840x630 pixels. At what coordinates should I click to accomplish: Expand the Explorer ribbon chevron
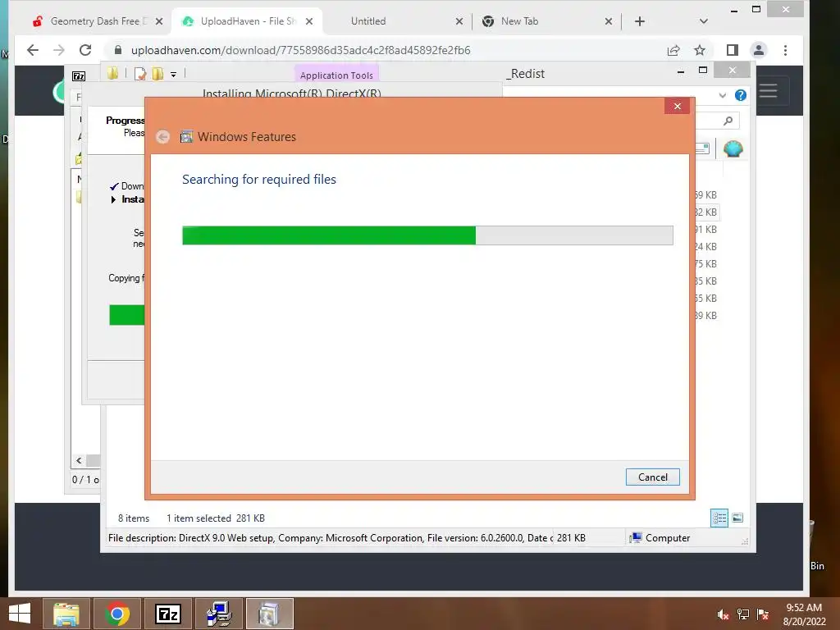723,95
